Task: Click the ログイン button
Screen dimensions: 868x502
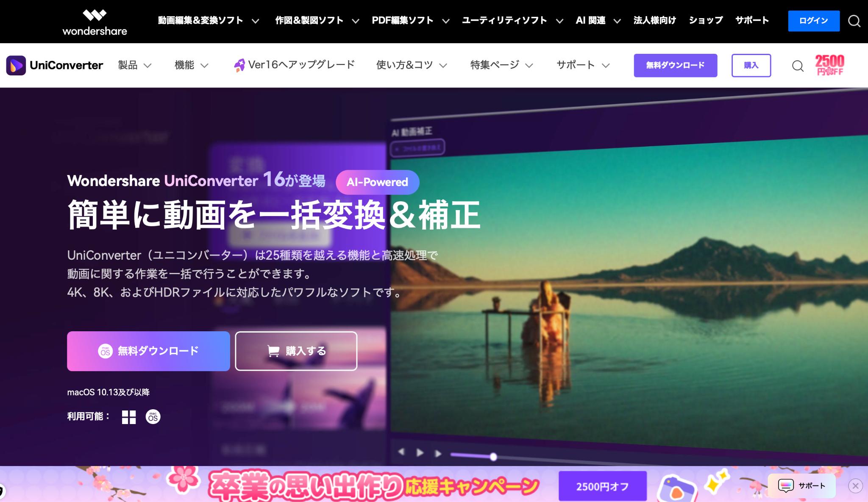Action: tap(814, 21)
